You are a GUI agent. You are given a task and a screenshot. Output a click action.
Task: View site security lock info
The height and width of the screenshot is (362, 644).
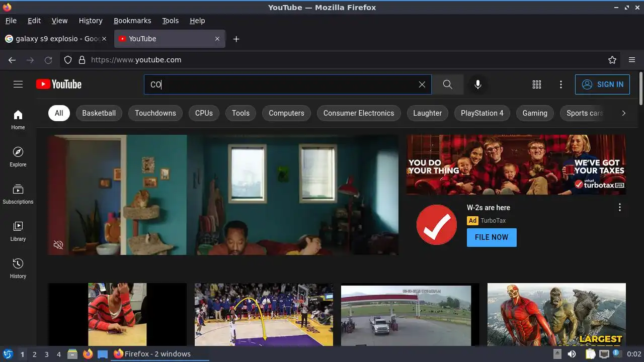pyautogui.click(x=82, y=60)
